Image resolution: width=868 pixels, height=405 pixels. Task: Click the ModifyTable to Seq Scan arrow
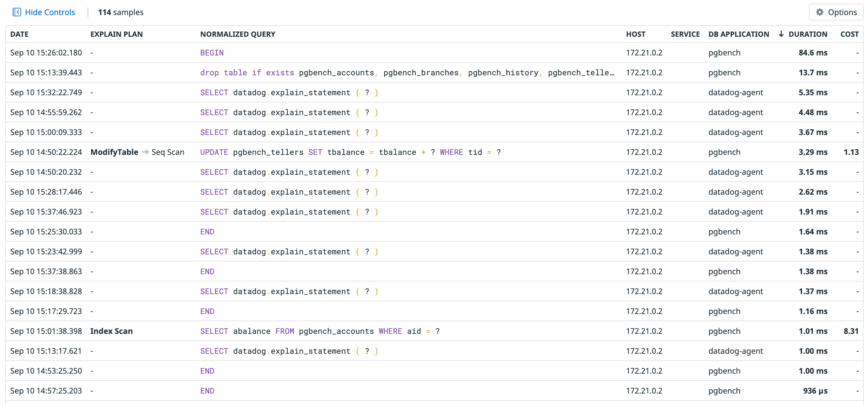(145, 152)
